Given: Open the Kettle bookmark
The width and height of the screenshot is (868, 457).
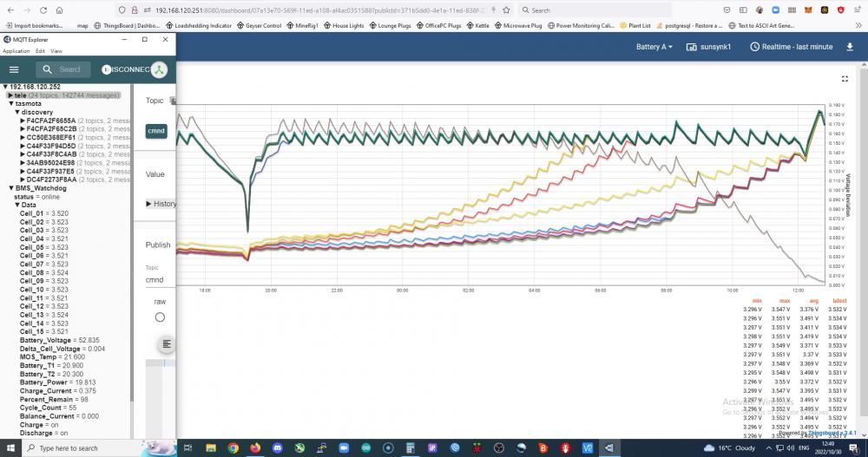Looking at the screenshot, I should [477, 25].
